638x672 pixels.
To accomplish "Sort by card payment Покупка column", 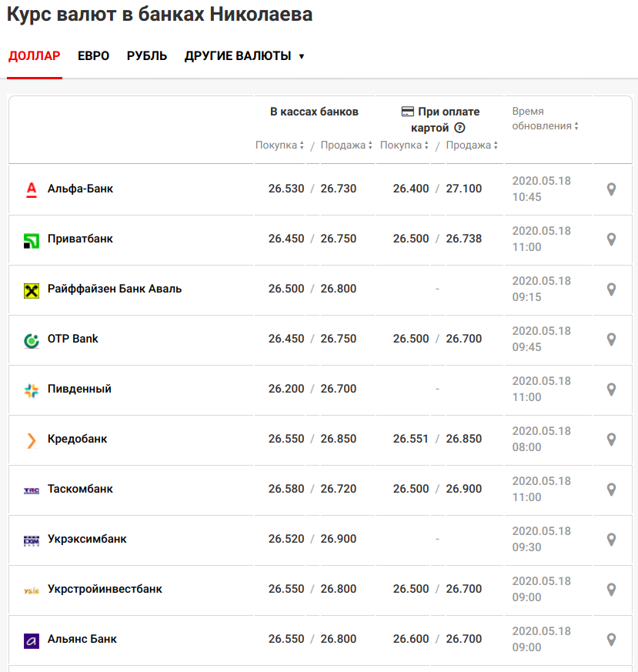I will (x=404, y=145).
